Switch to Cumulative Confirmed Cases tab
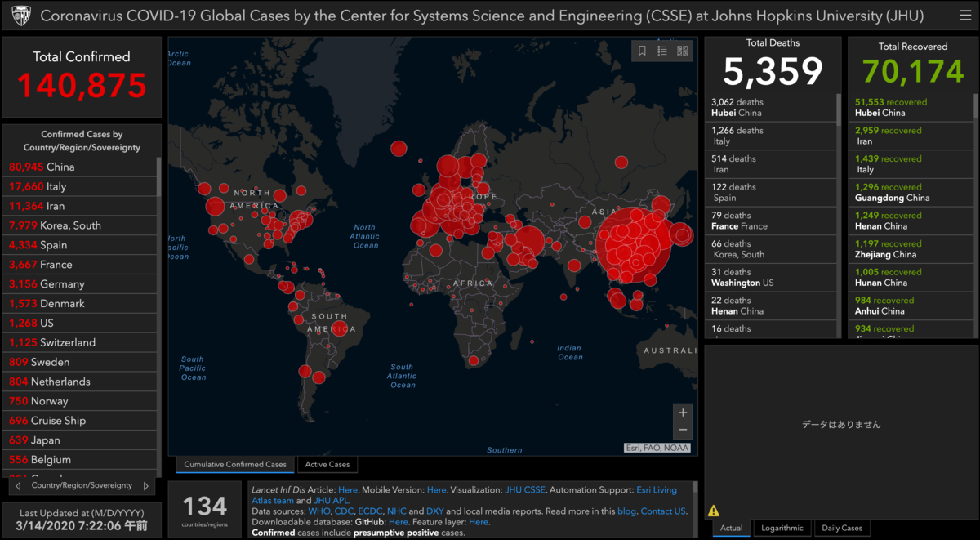 (x=235, y=464)
